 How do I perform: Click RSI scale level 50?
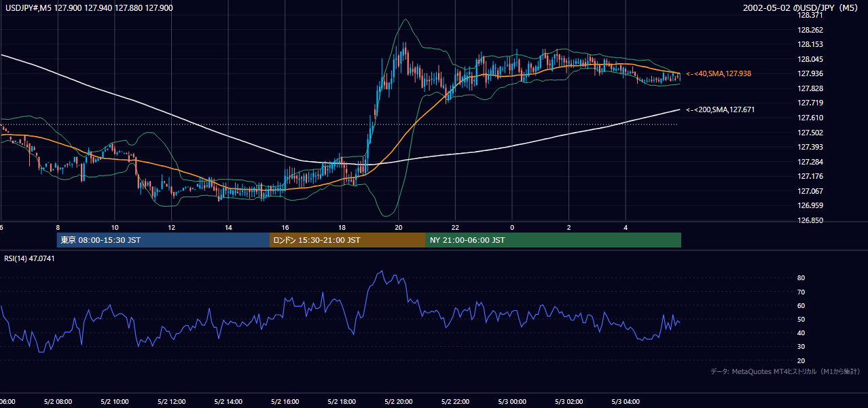point(801,320)
